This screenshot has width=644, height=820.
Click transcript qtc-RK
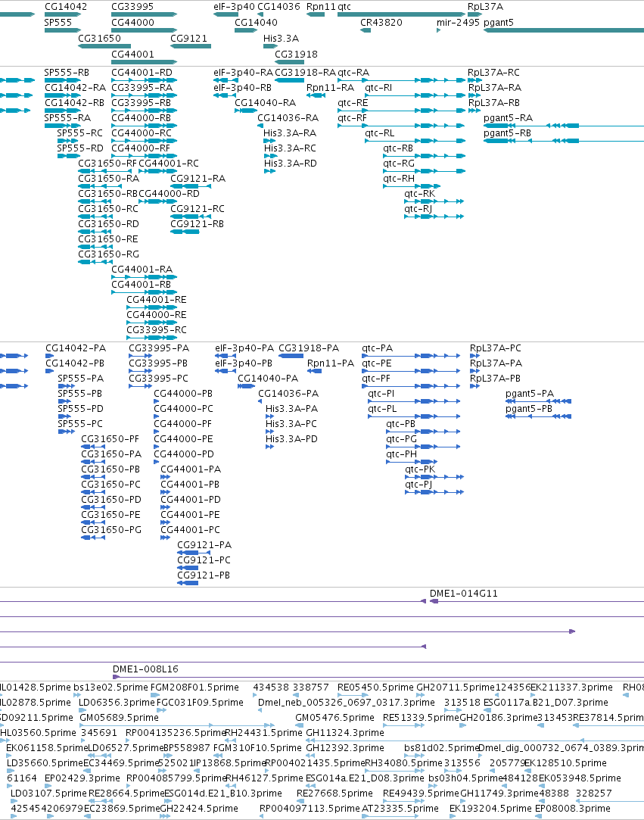coord(419,194)
